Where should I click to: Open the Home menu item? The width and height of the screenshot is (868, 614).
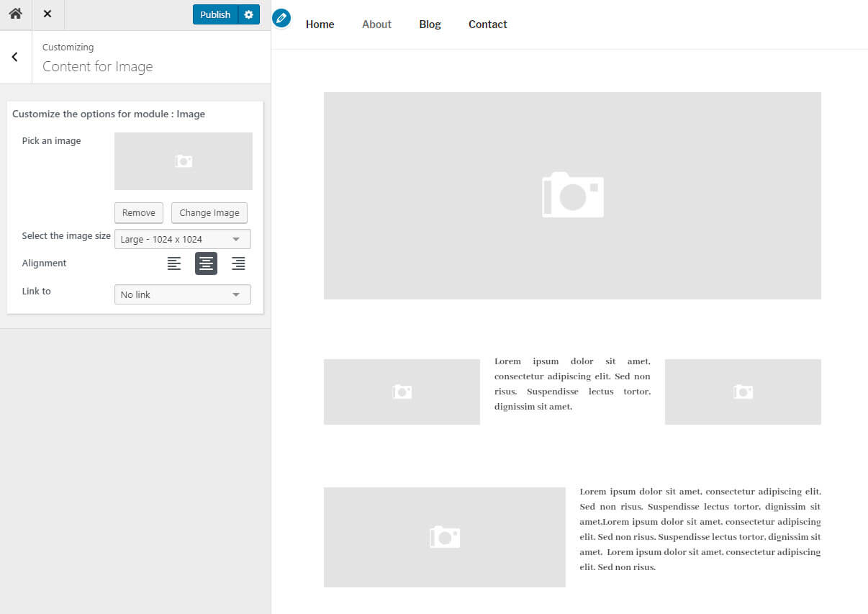(320, 24)
